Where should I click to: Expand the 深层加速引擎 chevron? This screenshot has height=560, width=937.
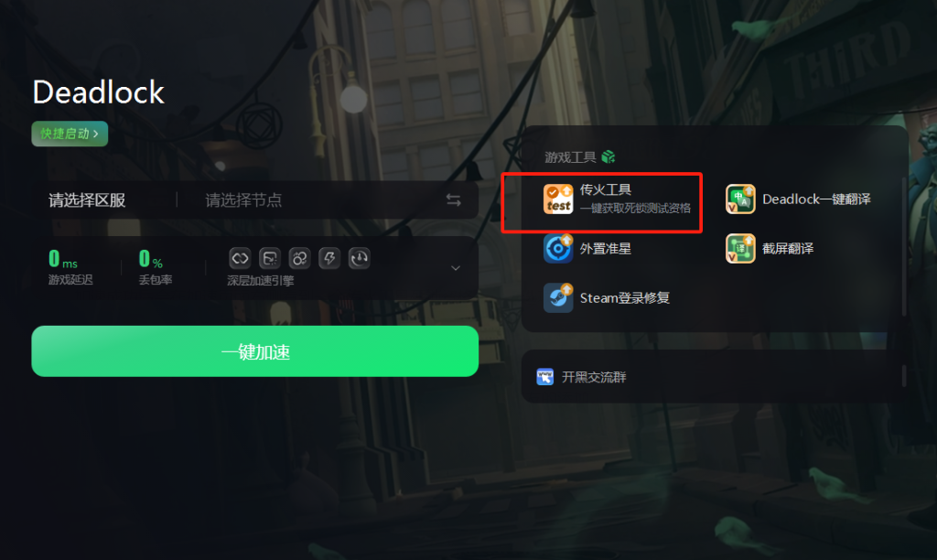[456, 268]
